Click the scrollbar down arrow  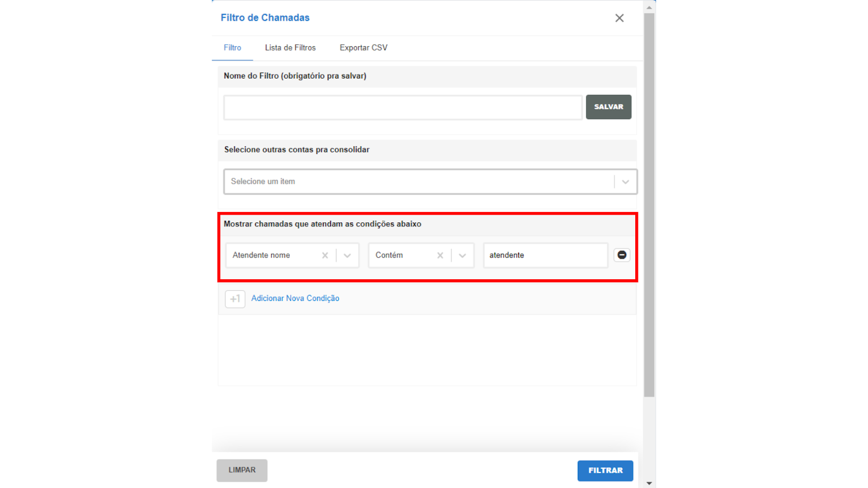(x=649, y=483)
